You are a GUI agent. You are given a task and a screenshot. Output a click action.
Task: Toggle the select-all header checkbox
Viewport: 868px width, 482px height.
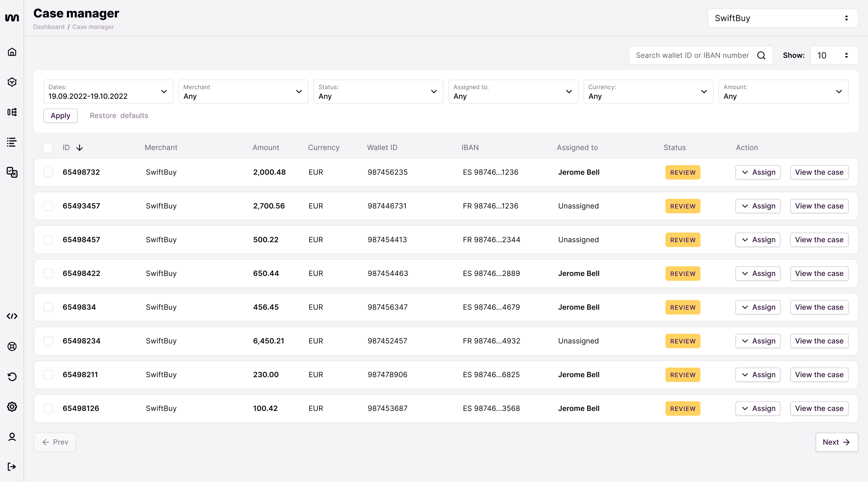tap(48, 148)
